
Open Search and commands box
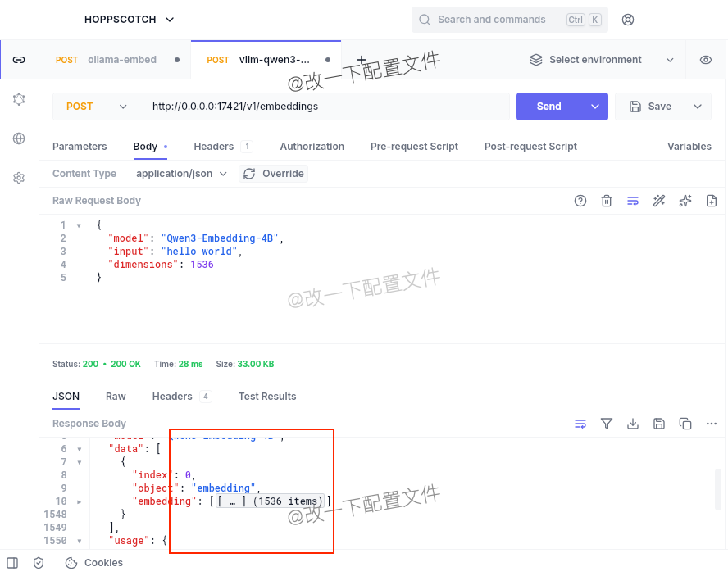510,20
